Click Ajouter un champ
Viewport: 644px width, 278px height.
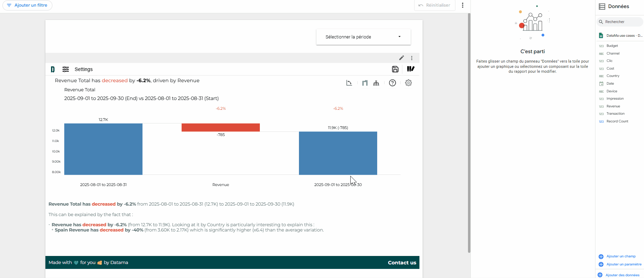[617, 256]
